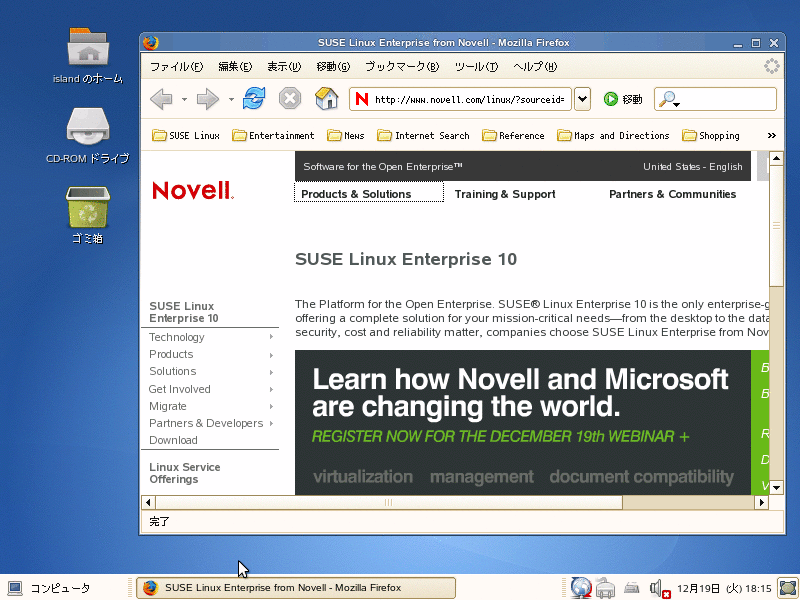Click the horizontal scrollbar thumb
The width and height of the screenshot is (800, 600).
389,503
